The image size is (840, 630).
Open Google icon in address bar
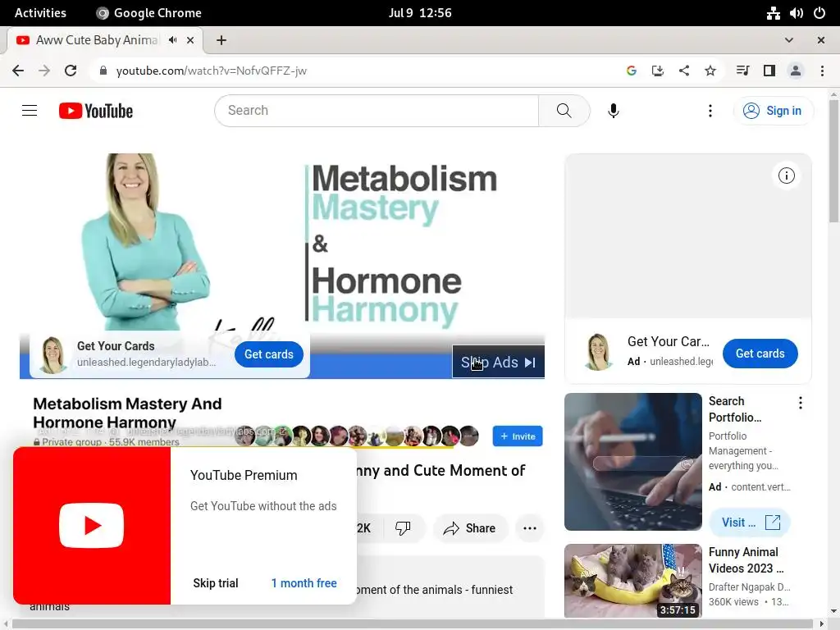pyautogui.click(x=631, y=71)
